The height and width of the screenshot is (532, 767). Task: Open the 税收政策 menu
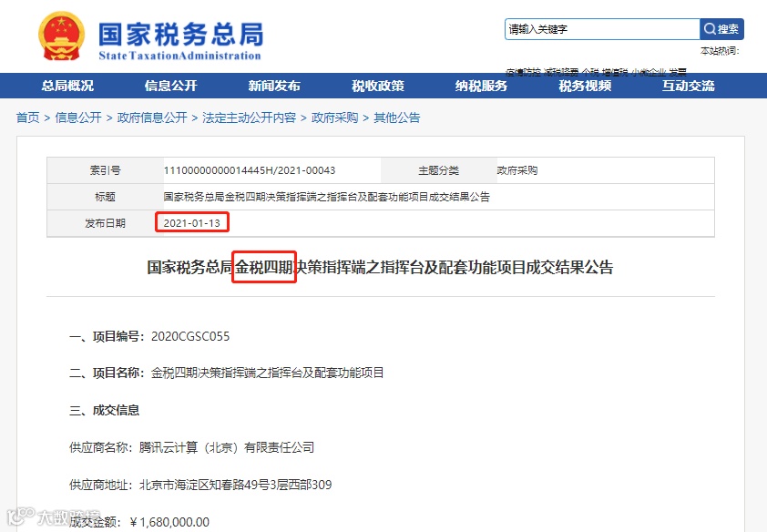tap(378, 86)
